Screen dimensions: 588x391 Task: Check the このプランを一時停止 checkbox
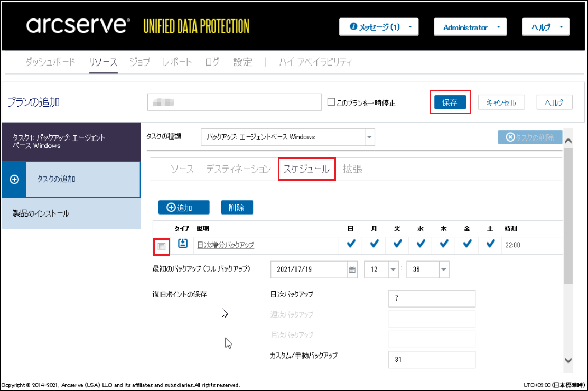click(x=331, y=102)
